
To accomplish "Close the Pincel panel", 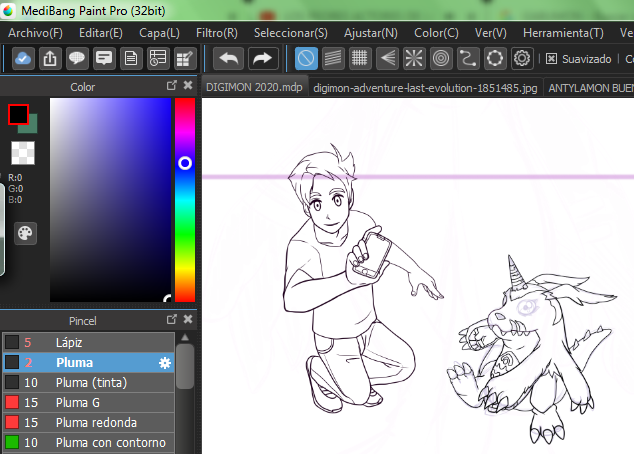I will coord(188,319).
